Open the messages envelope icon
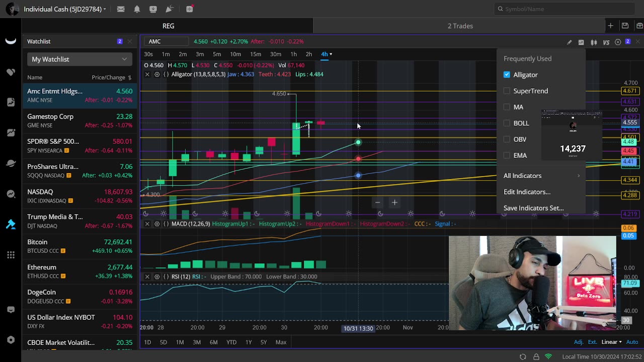The image size is (644, 362). click(x=121, y=9)
